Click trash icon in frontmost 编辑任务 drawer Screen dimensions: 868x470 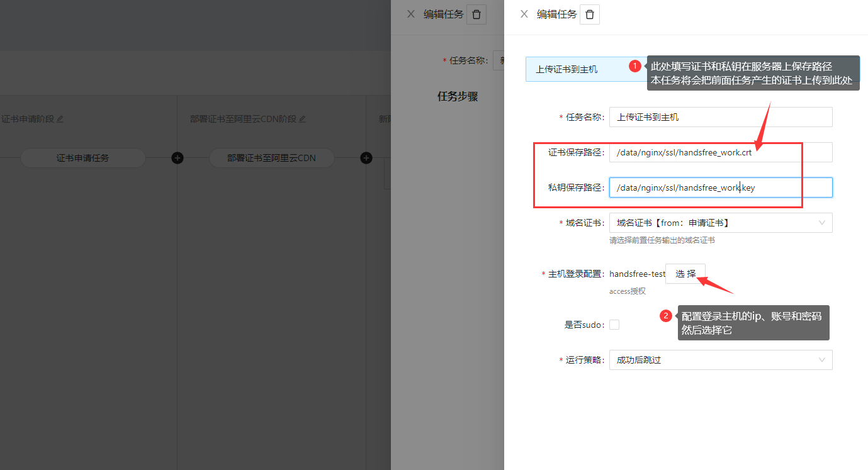(589, 14)
